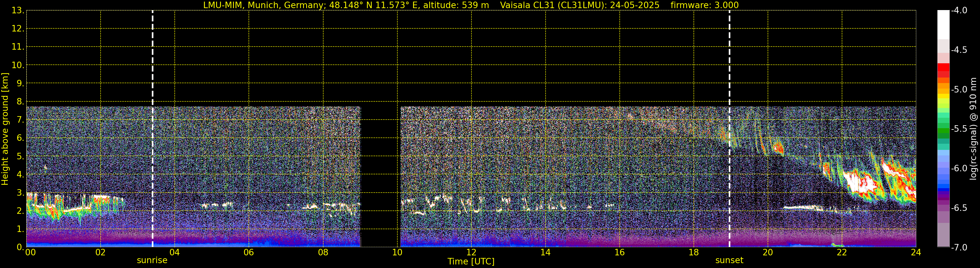Click time-axis tick label "12"
The height and width of the screenshot is (268, 980).
tap(471, 252)
